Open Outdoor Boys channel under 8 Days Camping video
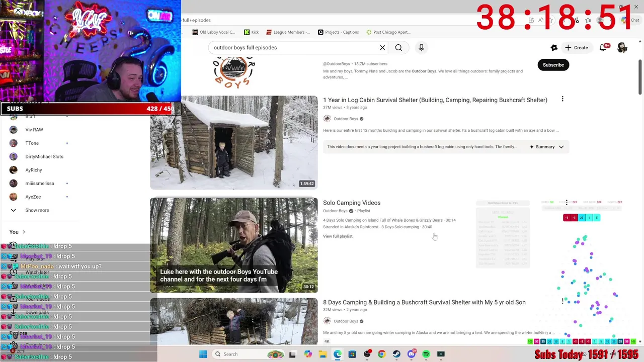644x362 pixels. point(346,321)
